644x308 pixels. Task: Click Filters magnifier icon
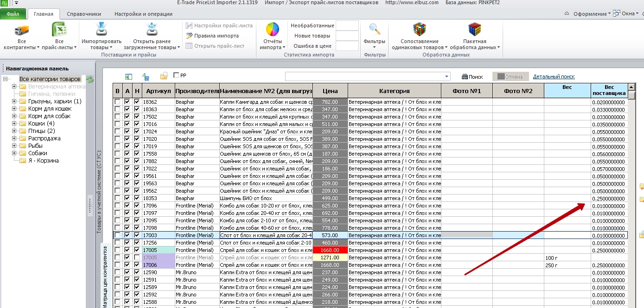[375, 29]
